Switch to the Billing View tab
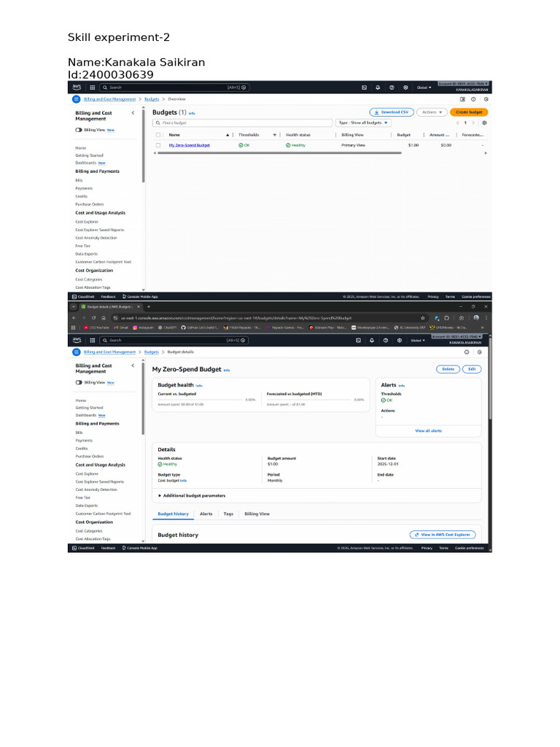Image resolution: width=560 pixels, height=747 pixels. 257,514
